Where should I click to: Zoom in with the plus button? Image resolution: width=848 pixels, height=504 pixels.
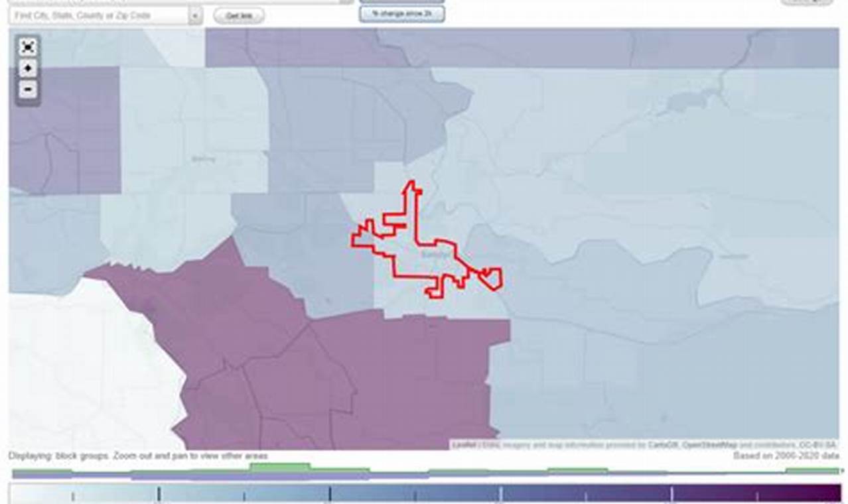coord(28,68)
